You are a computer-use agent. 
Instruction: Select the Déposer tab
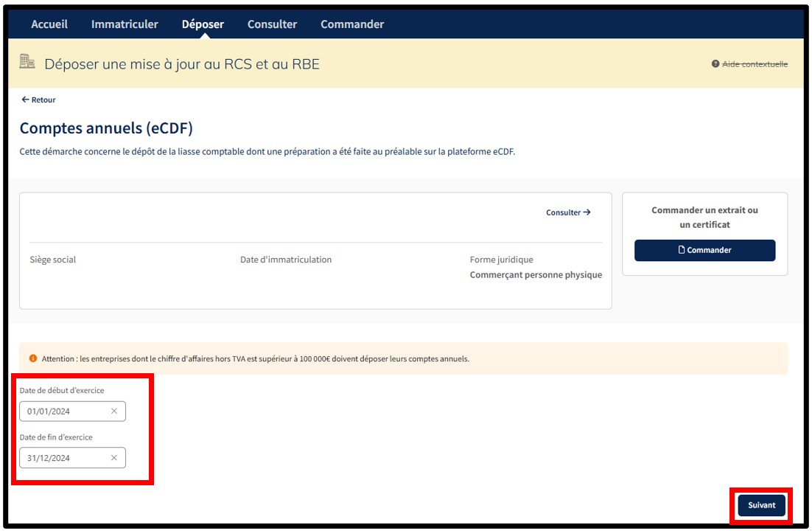pos(203,24)
